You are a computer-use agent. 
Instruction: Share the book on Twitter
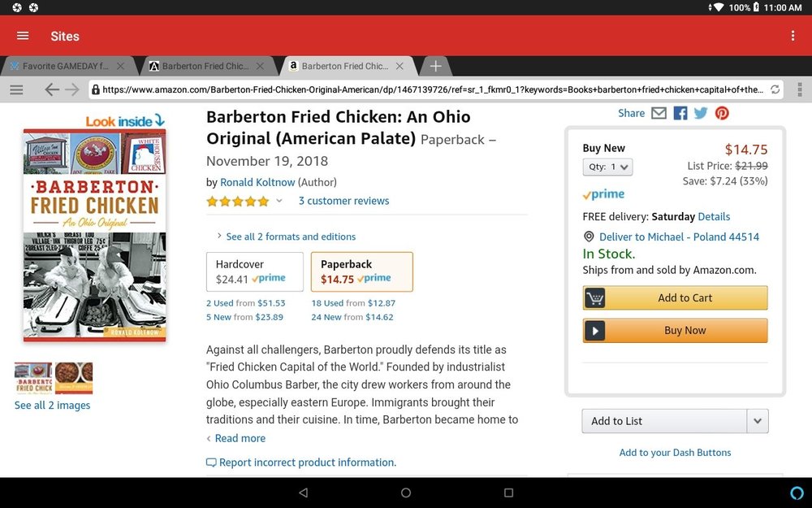click(701, 113)
